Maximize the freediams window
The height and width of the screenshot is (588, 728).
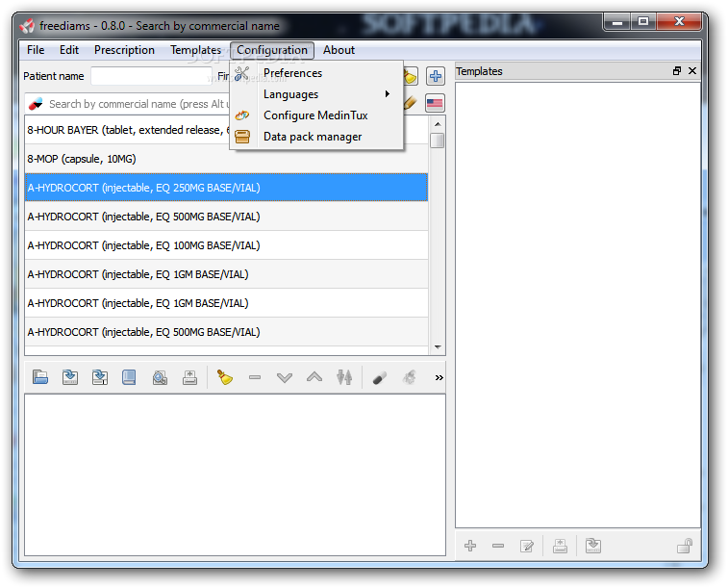coord(643,21)
